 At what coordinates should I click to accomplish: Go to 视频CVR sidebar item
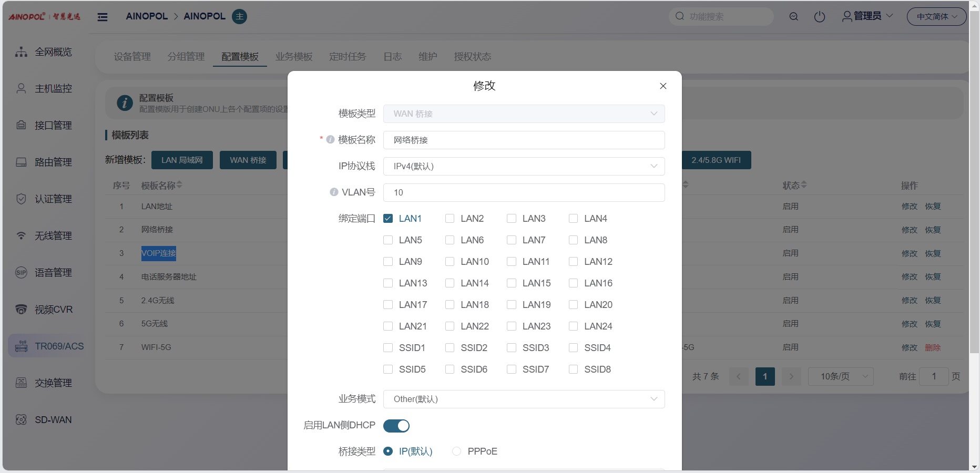coord(53,310)
